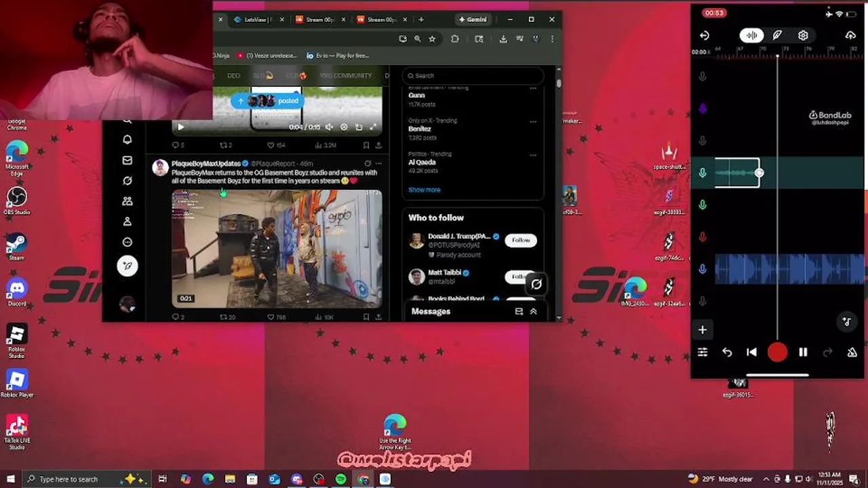868x488 pixels.
Task: Select BandLab waveform view tab
Action: (x=751, y=35)
